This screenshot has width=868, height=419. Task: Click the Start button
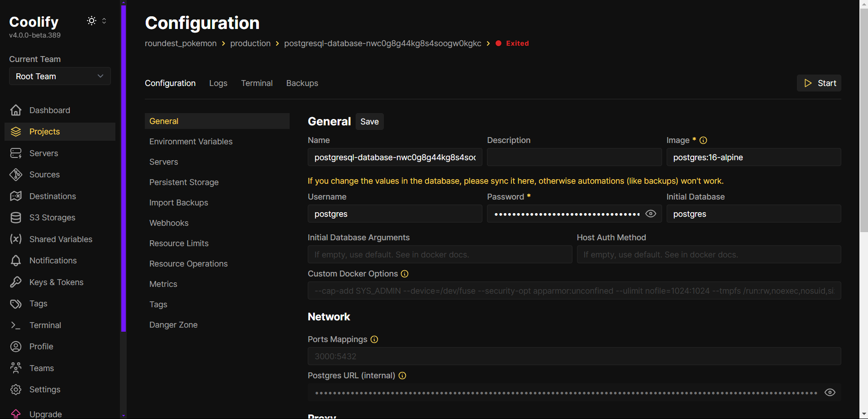pyautogui.click(x=819, y=83)
